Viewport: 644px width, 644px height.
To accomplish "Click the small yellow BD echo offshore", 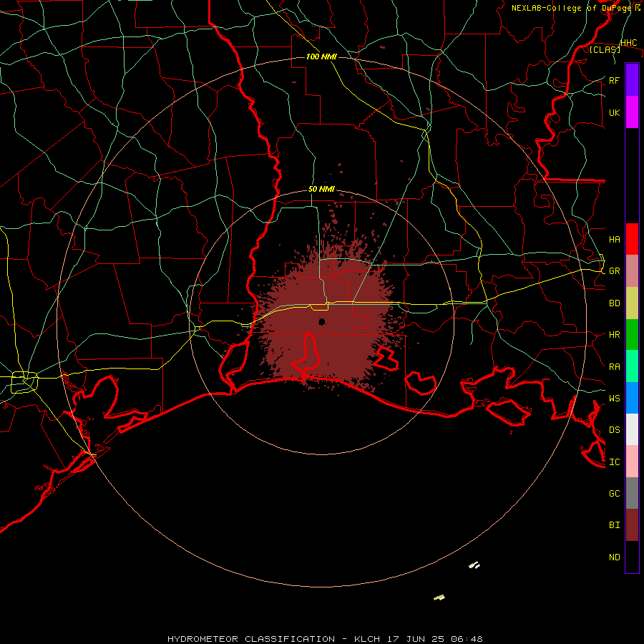I will point(439,597).
